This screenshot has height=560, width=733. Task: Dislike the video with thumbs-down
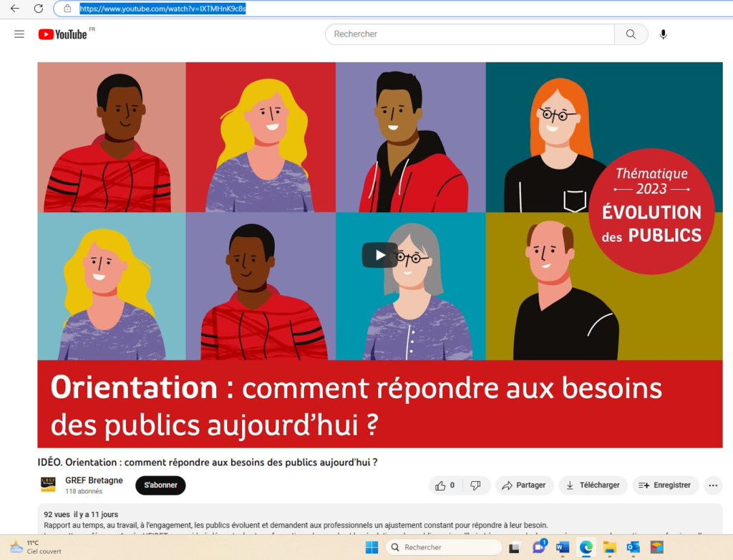click(x=475, y=486)
